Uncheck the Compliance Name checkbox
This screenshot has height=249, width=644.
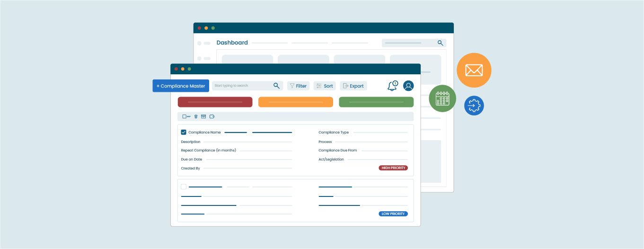[184, 133]
